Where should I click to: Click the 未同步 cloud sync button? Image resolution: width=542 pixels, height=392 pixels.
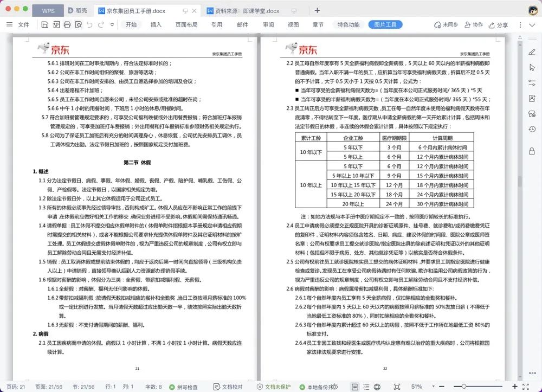point(446,24)
